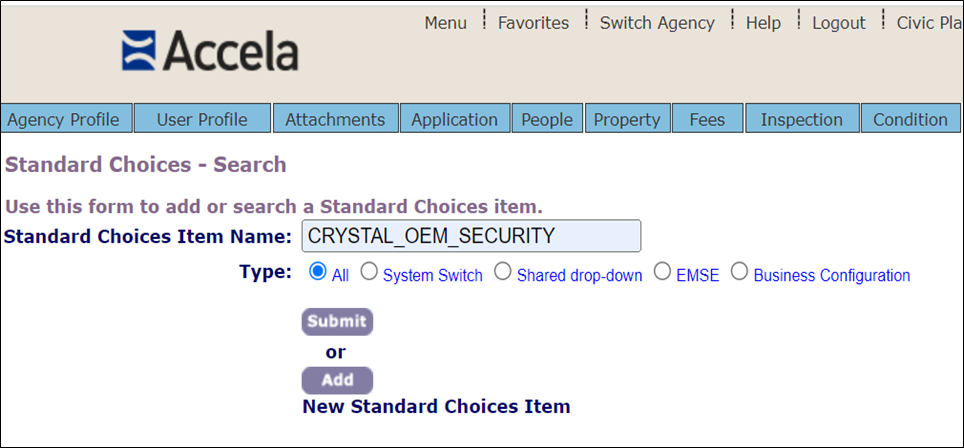Select Business Configuration radio button
This screenshot has height=448, width=964.
[740, 271]
